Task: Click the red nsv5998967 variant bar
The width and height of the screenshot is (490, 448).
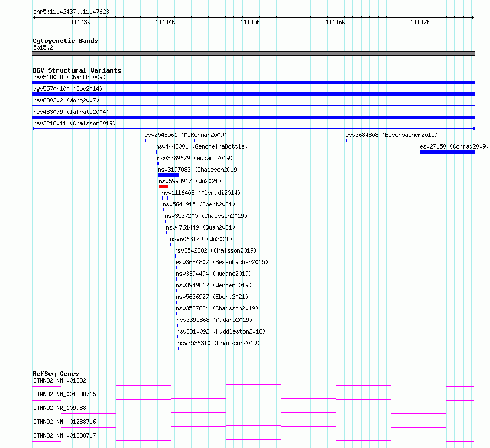Action: 164,187
